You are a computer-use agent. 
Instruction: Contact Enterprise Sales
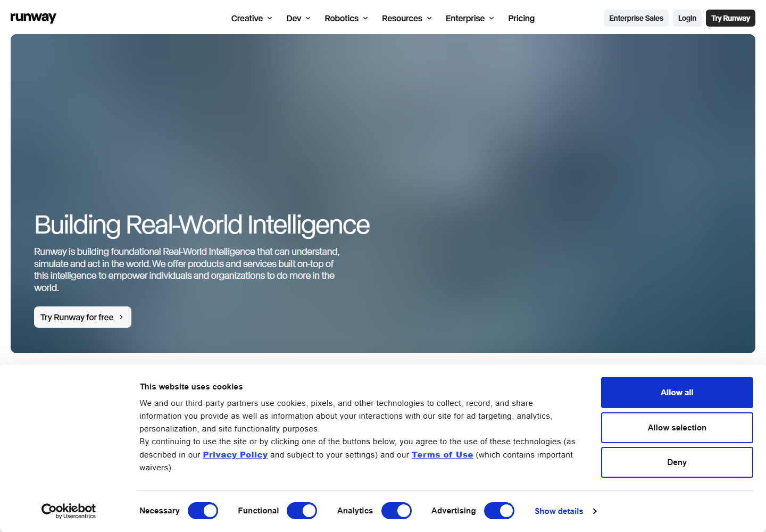click(636, 18)
